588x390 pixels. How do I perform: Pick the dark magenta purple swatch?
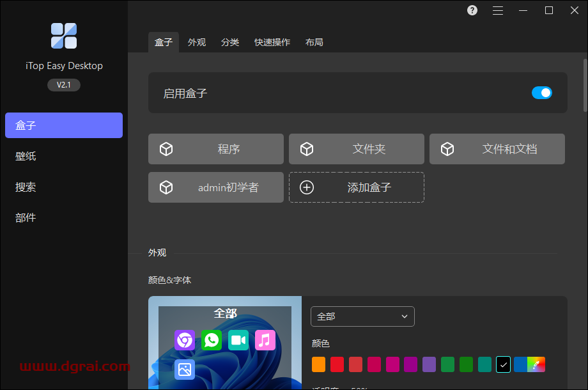click(x=410, y=364)
